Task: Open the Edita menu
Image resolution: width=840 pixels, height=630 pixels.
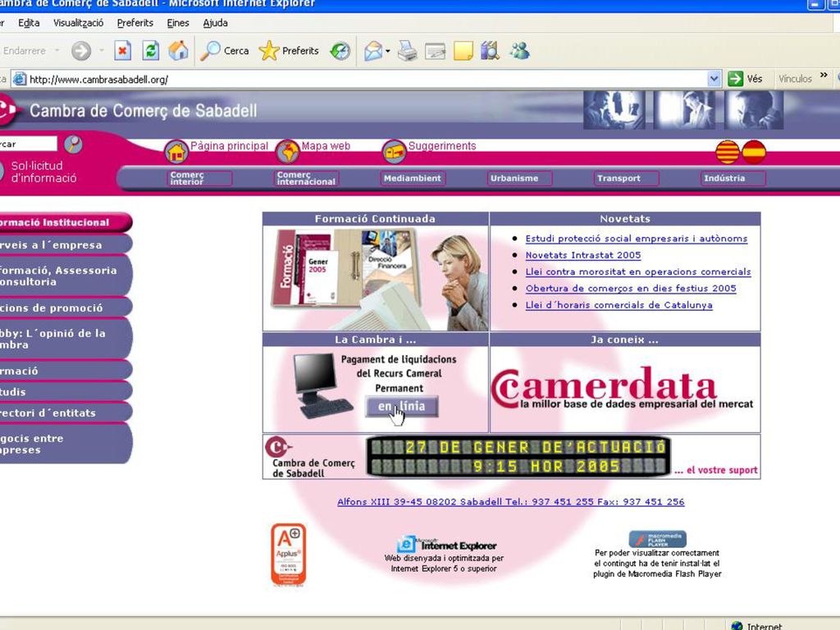Action: tap(29, 22)
